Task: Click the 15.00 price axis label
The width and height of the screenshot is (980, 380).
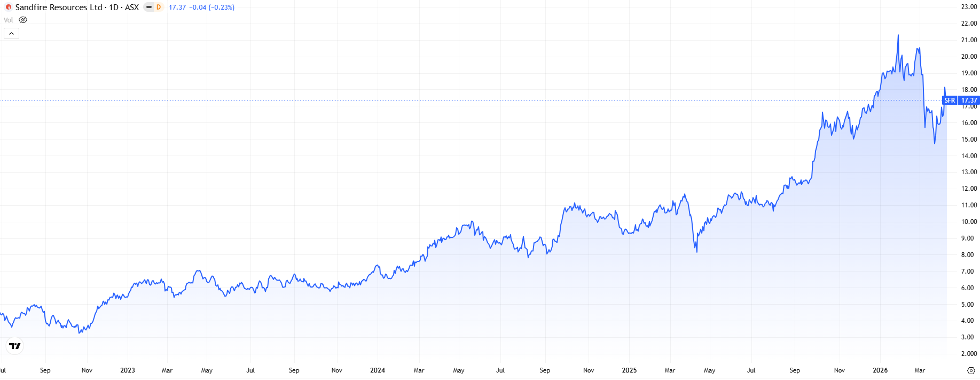Action: 969,139
